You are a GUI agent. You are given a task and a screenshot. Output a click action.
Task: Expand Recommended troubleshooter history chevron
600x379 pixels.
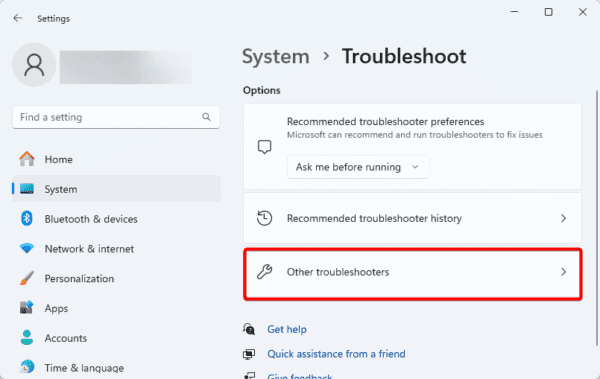pos(563,218)
